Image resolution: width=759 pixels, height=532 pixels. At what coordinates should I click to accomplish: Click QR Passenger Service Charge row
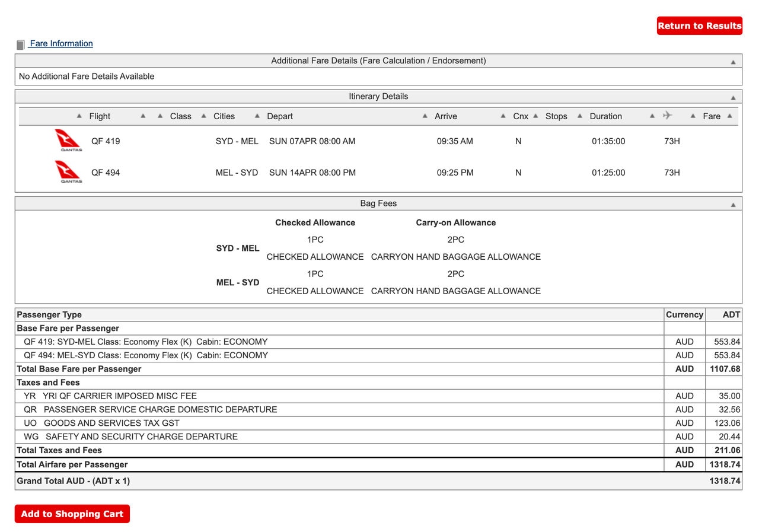(378, 409)
